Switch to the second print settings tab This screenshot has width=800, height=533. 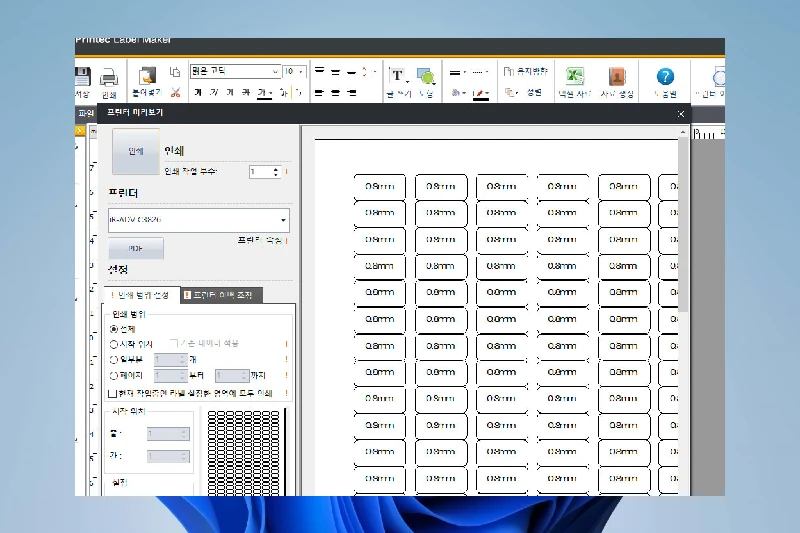(x=222, y=295)
